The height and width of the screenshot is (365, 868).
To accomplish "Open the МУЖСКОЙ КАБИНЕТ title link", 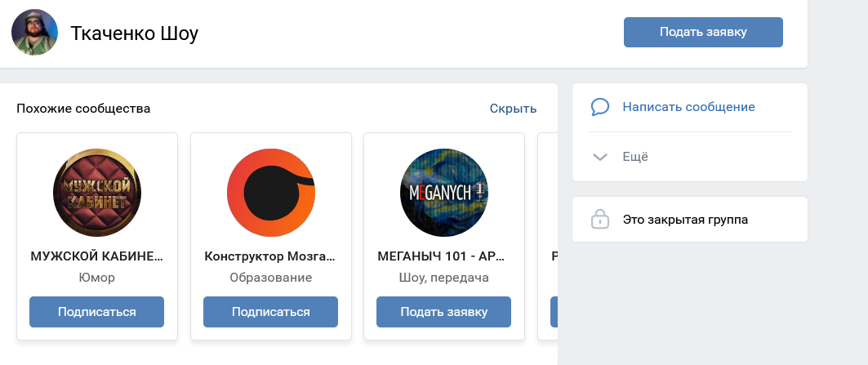I will (x=96, y=256).
